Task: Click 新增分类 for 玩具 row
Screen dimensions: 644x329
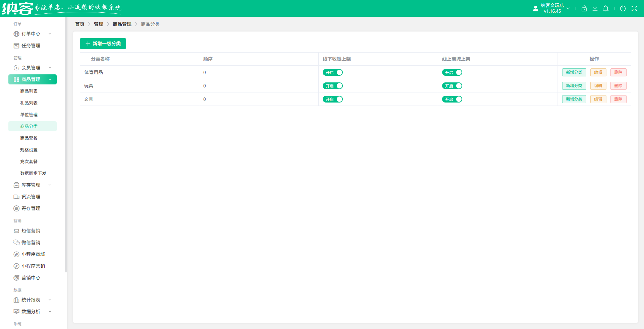Action: pyautogui.click(x=574, y=86)
